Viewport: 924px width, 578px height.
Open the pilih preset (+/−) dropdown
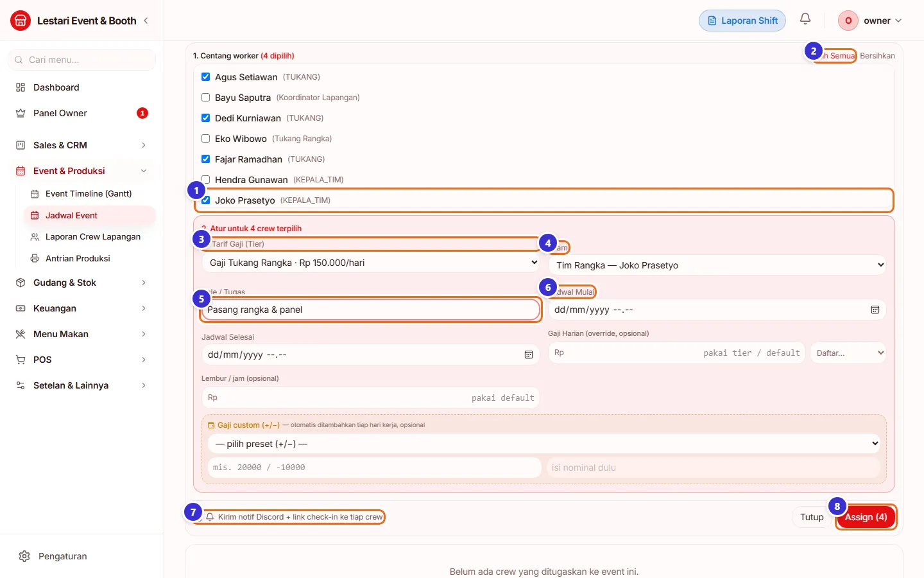544,444
